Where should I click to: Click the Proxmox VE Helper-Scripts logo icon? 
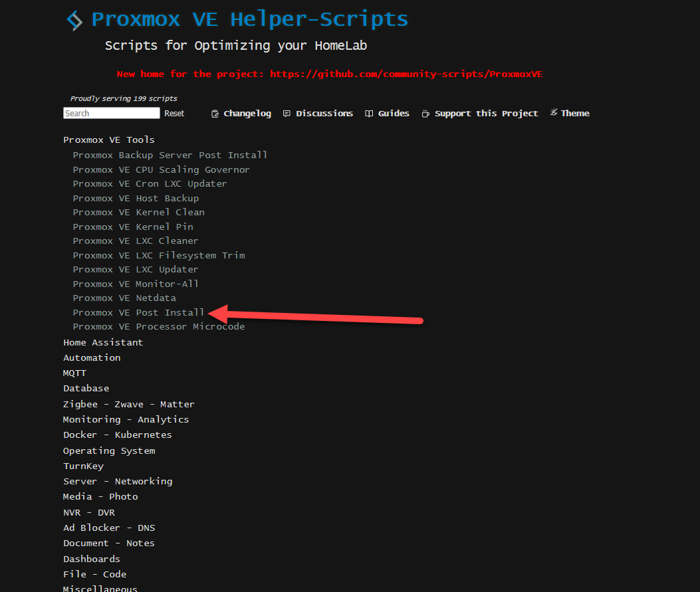(x=74, y=20)
